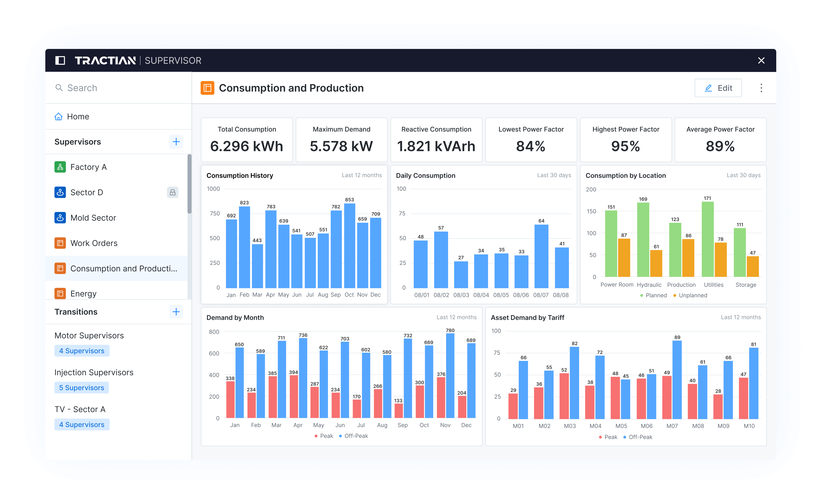Image resolution: width=824 pixels, height=504 pixels.
Task: Toggle Off-Peak legend in Demand by Month
Action: (x=354, y=436)
